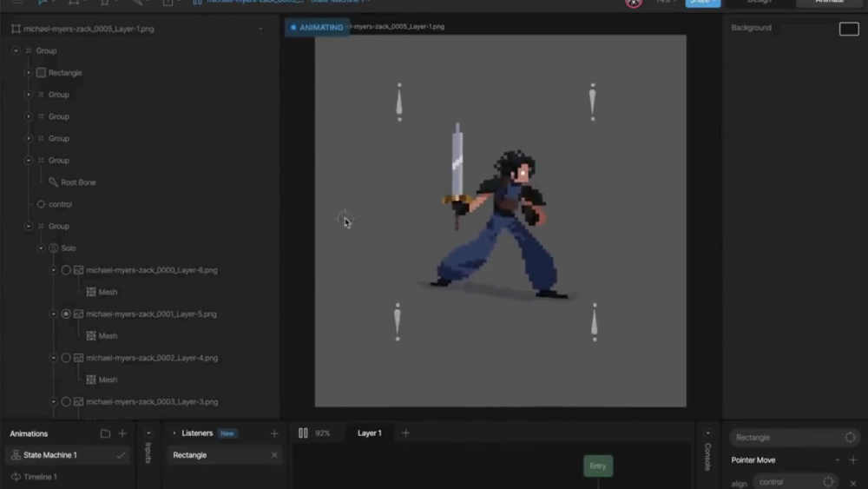Screen dimensions: 868x489
Task: Pause state machine playback
Action: tap(303, 433)
